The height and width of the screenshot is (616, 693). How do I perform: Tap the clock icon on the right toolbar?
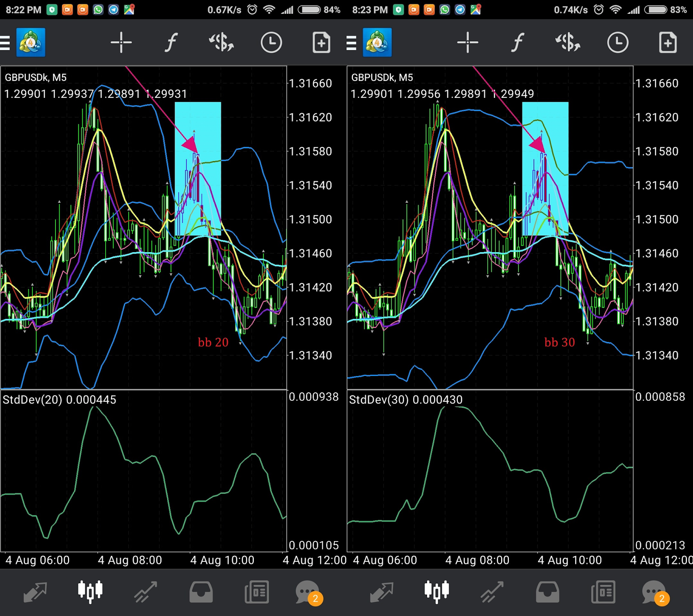[619, 42]
